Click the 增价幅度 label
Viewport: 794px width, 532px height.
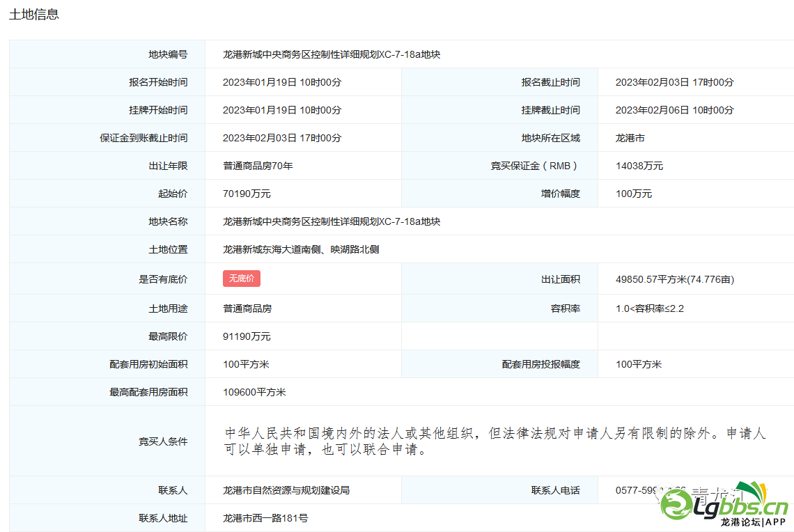(561, 194)
